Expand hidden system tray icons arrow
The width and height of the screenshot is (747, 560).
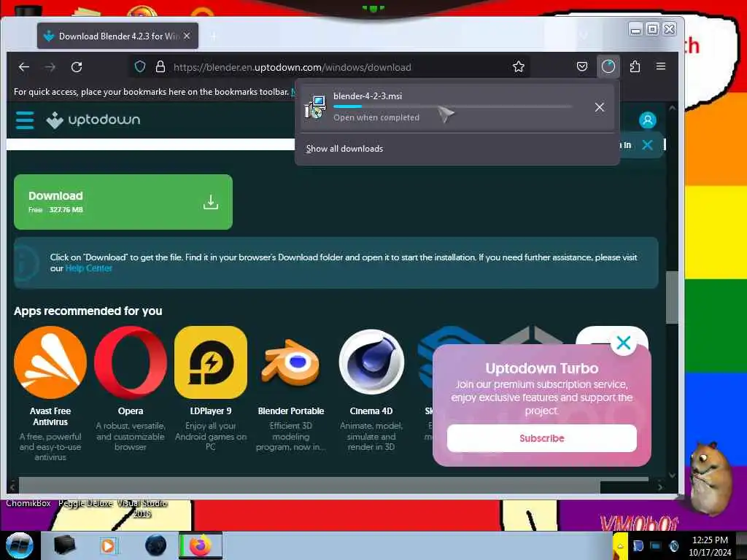(620, 545)
